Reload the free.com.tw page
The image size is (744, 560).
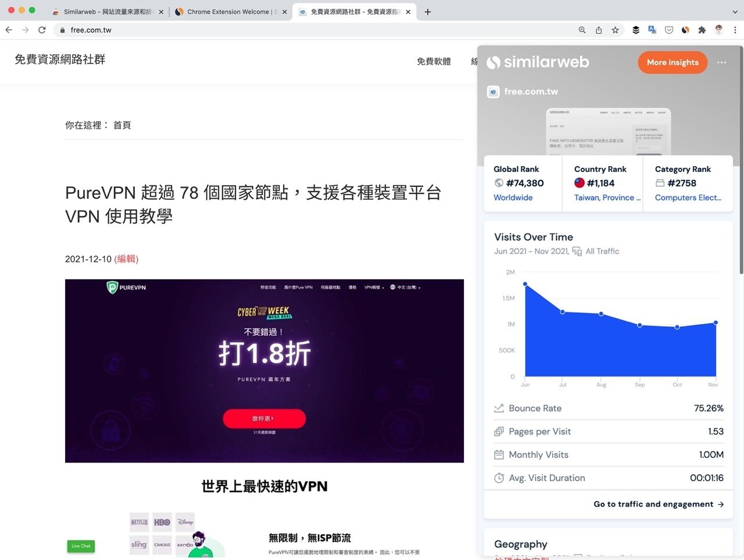point(42,30)
